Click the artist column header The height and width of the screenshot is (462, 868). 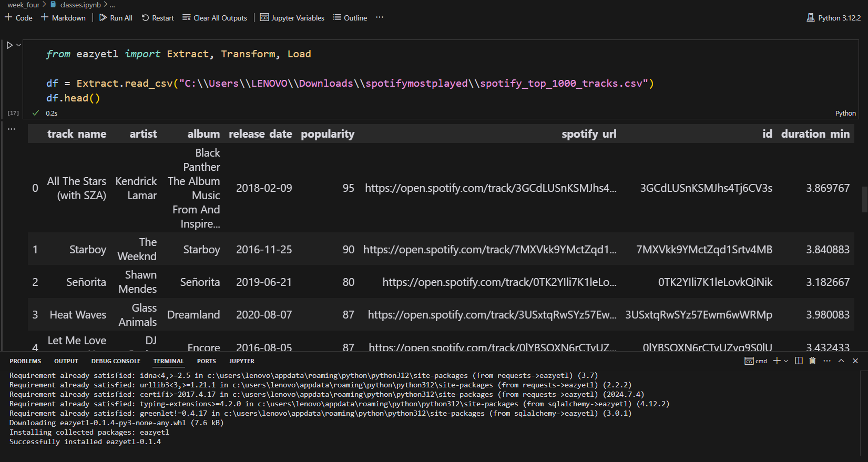[143, 134]
